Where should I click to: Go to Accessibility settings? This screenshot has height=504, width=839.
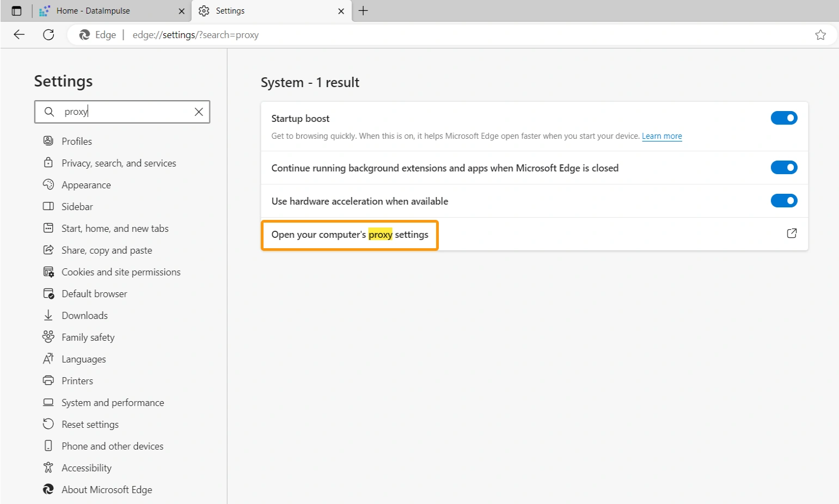87,468
